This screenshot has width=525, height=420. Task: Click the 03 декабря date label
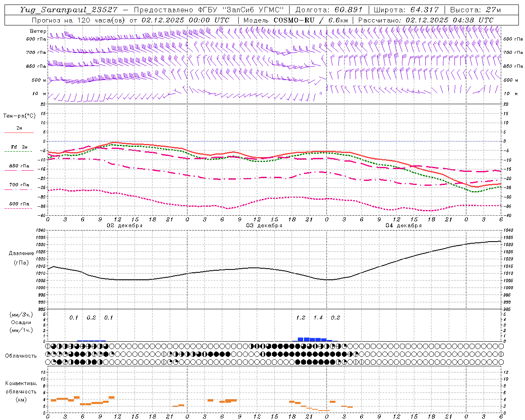264,226
